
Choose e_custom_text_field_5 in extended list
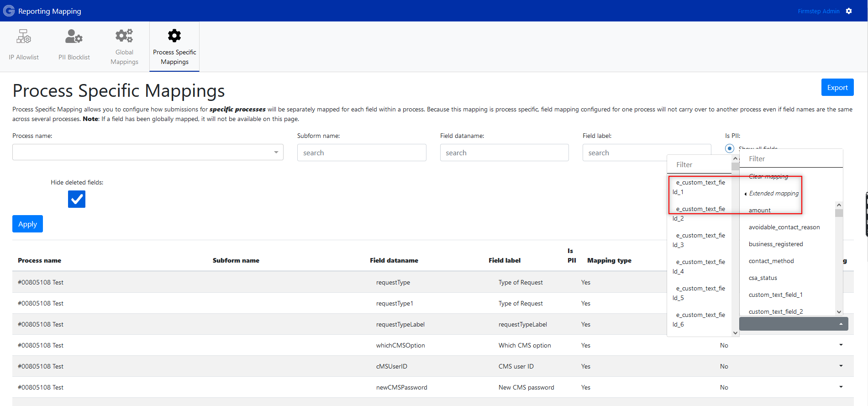click(699, 293)
